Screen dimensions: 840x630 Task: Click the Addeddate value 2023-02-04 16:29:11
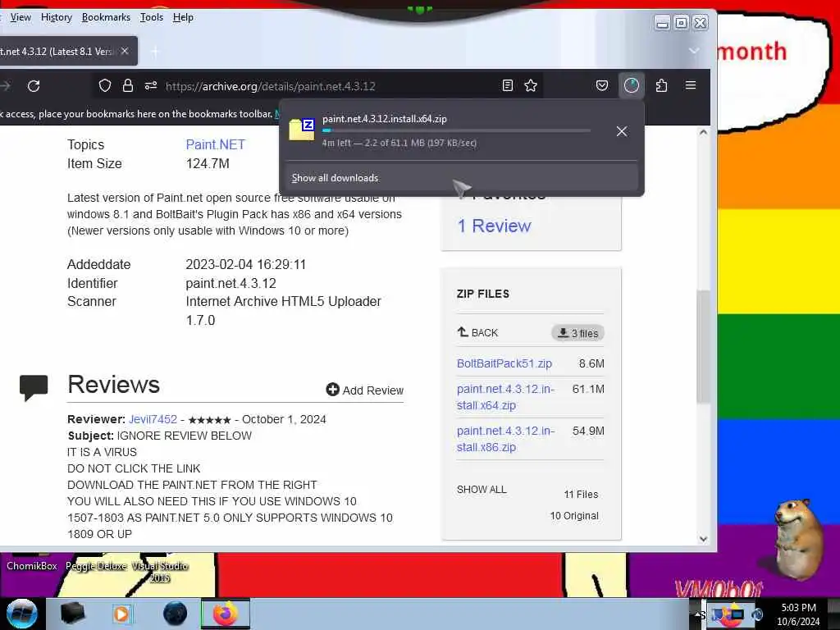coord(245,264)
